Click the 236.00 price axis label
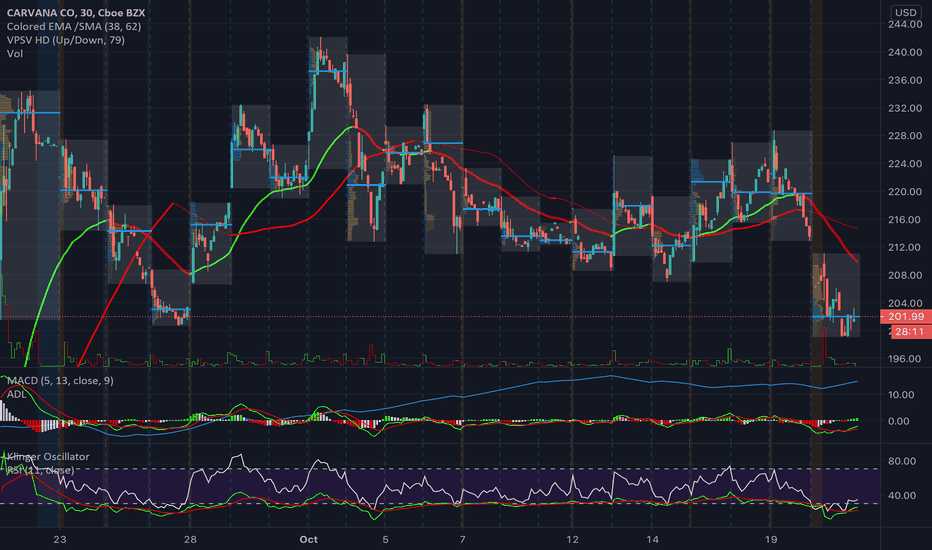Viewport: 932px width, 550px height. click(905, 80)
